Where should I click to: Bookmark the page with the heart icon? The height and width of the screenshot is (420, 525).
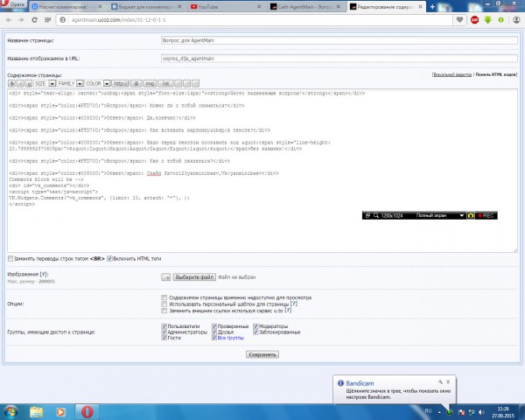click(x=459, y=20)
